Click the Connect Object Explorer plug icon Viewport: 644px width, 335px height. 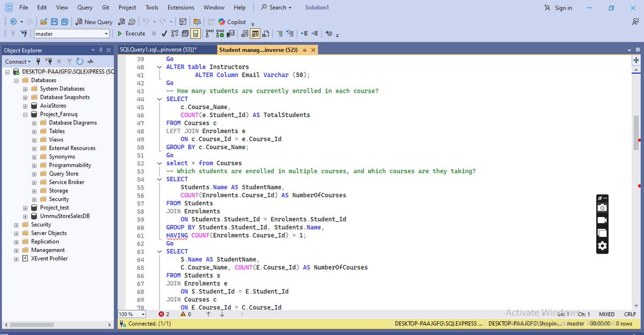tap(38, 62)
